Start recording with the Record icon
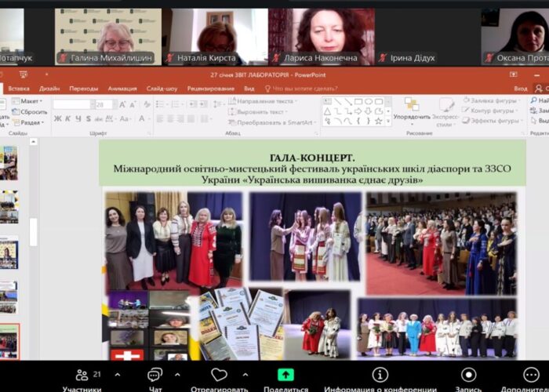549x392 pixels. click(469, 375)
